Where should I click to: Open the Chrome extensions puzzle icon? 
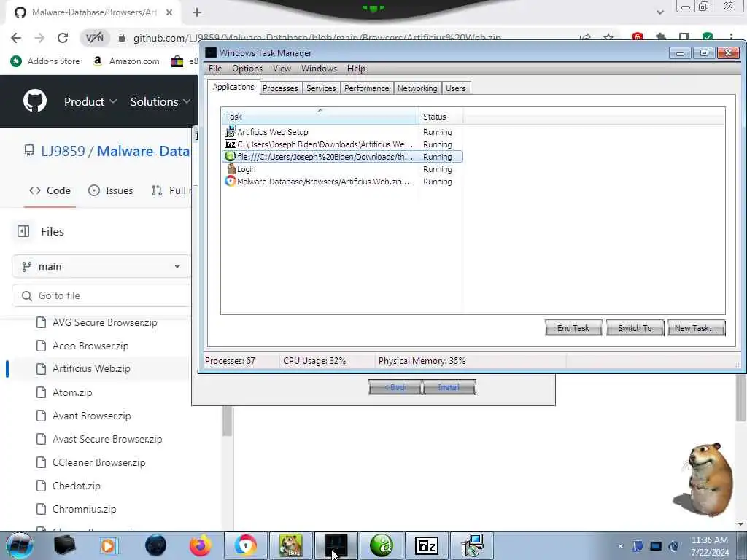[x=661, y=37]
